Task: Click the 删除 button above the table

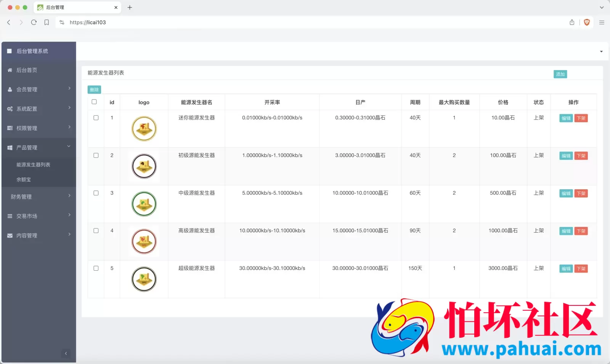Action: [94, 90]
